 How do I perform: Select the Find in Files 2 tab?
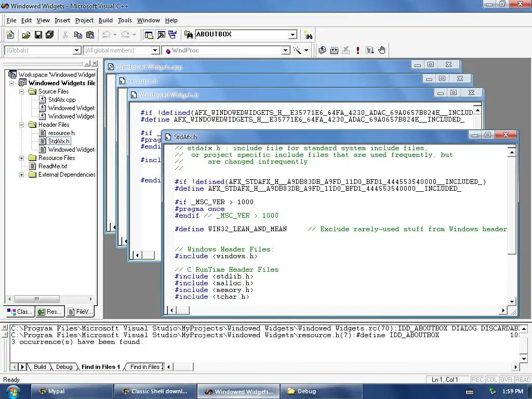coord(145,367)
